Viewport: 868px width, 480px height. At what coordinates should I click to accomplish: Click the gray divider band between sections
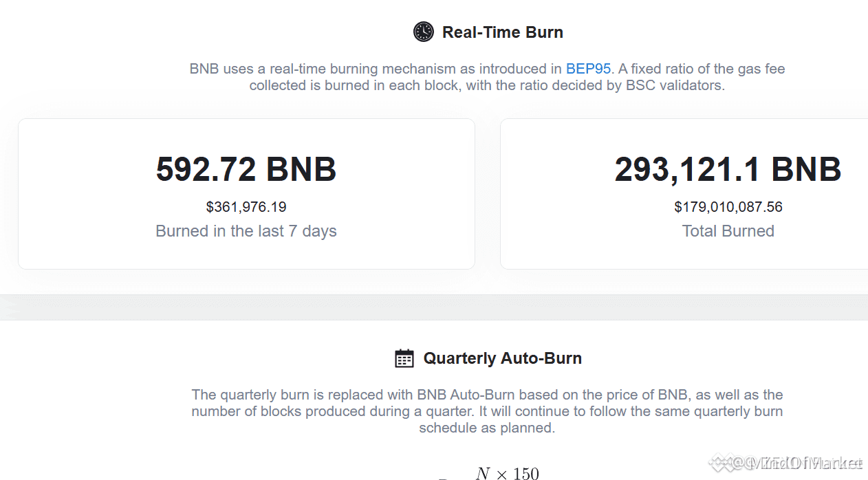(x=434, y=307)
